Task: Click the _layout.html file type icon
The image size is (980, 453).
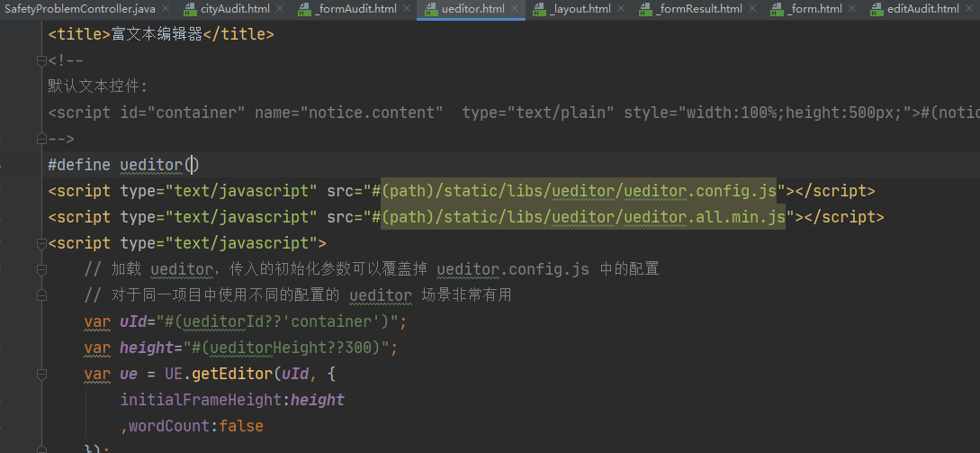Action: [538, 10]
